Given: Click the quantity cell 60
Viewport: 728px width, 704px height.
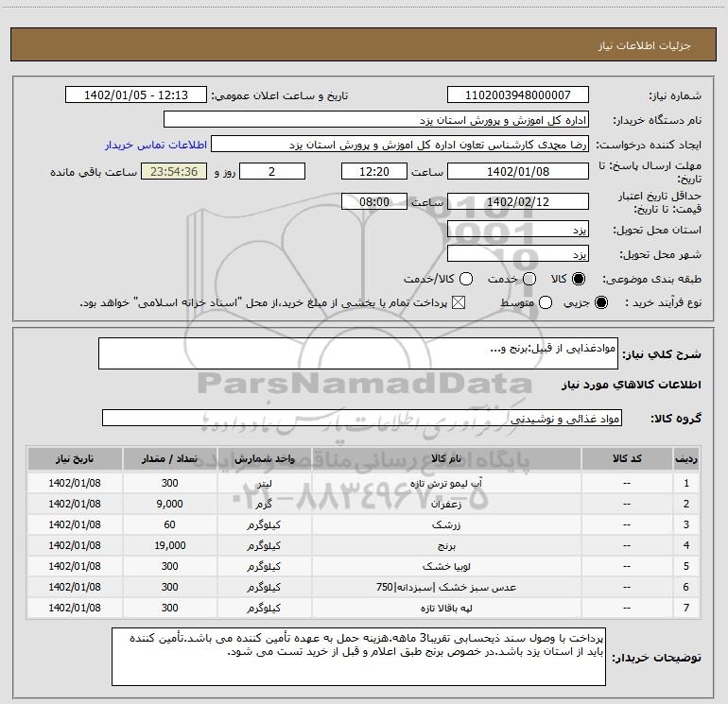Looking at the screenshot, I should [x=169, y=524].
